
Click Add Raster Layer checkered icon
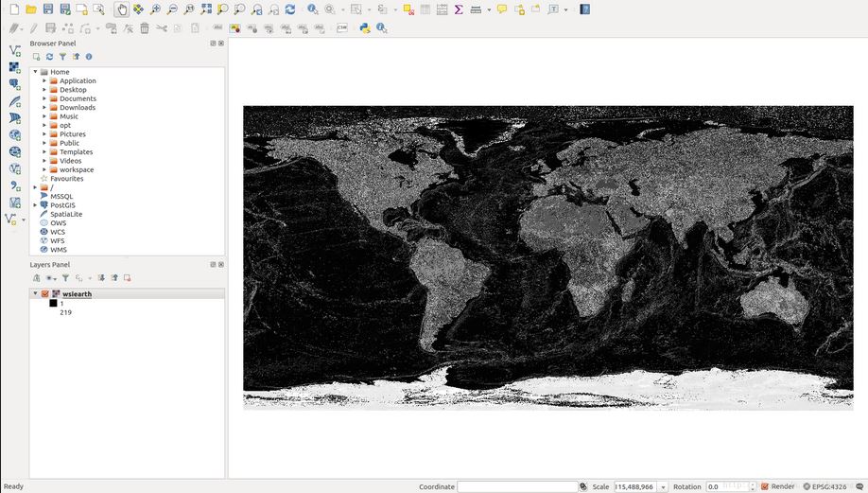pos(15,67)
